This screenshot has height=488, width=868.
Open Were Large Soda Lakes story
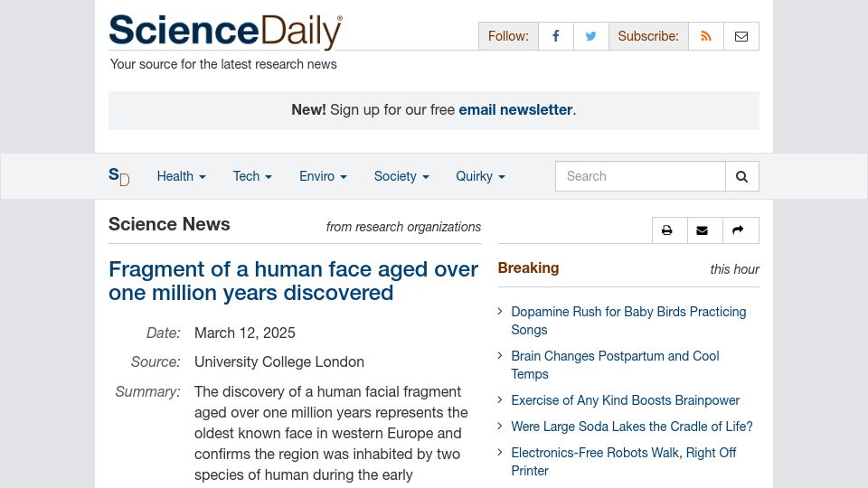pyautogui.click(x=632, y=427)
